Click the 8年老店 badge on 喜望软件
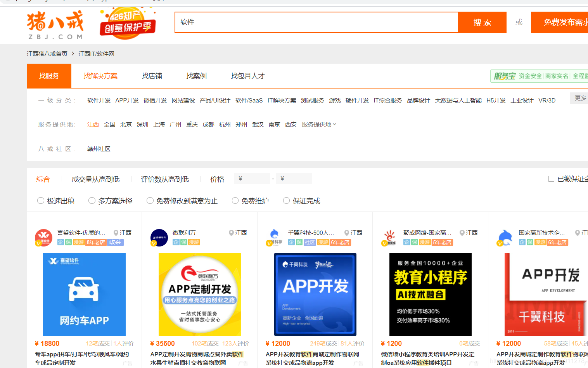The image size is (588, 368). coord(96,242)
